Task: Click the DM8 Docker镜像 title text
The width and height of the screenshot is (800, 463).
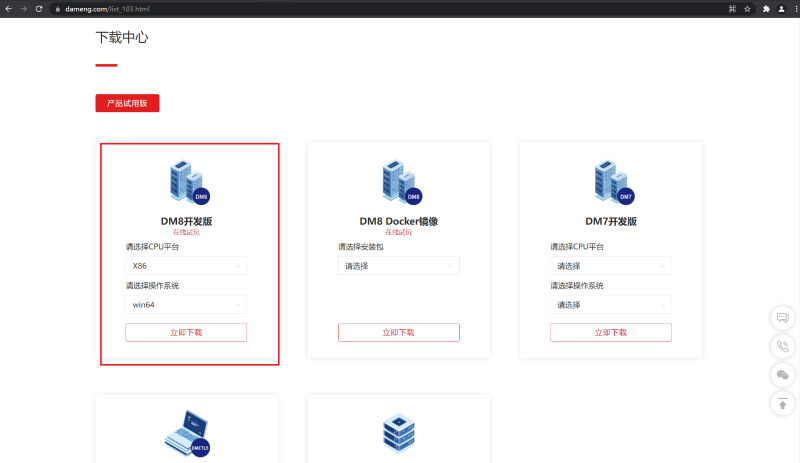Action: (x=398, y=221)
